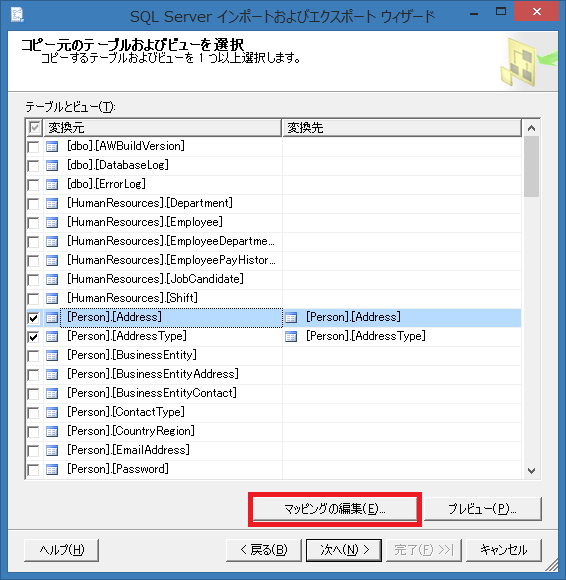Click the table icon beside [HumanResources].[Shift]
566x580 pixels.
pyautogui.click(x=52, y=299)
